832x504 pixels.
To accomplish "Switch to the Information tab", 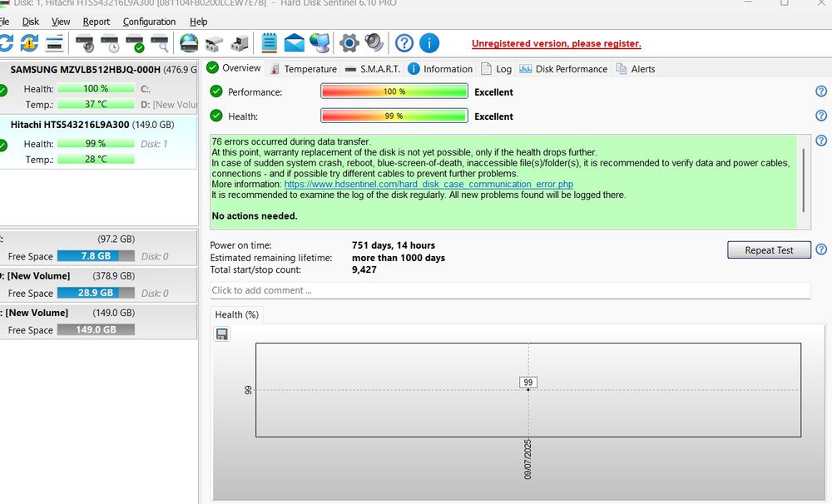I will pyautogui.click(x=440, y=69).
